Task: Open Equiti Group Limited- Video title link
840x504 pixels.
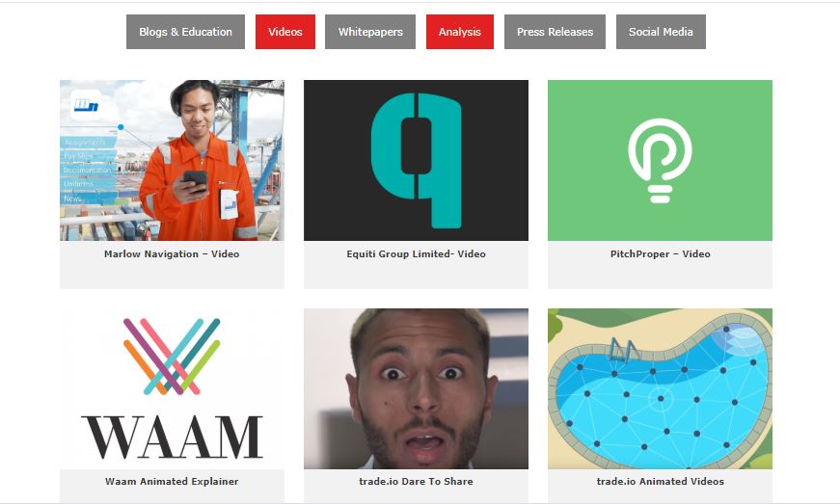Action: 417,253
